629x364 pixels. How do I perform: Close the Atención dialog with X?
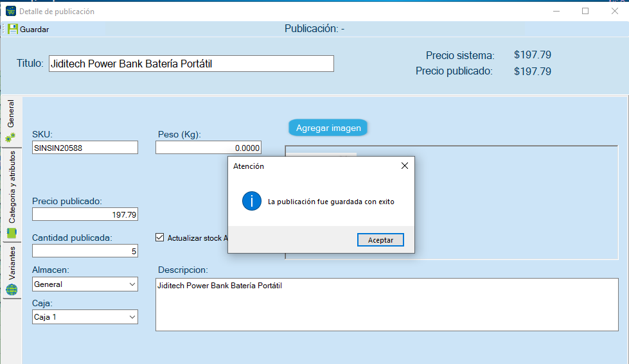[x=404, y=166]
